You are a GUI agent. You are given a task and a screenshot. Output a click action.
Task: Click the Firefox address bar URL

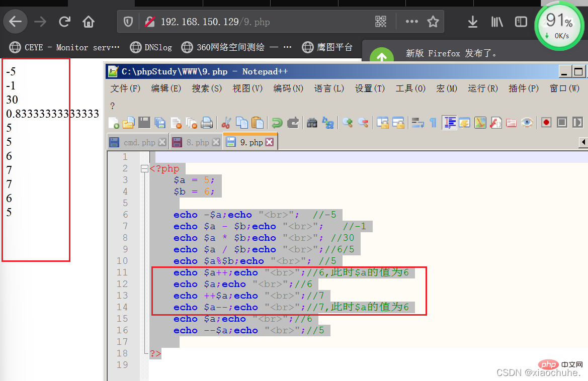[215, 22]
